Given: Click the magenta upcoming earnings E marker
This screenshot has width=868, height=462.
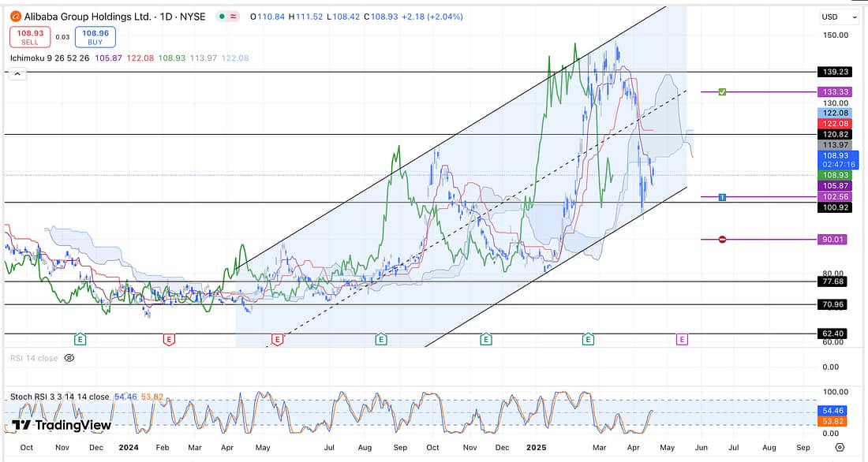Looking at the screenshot, I should 682,339.
